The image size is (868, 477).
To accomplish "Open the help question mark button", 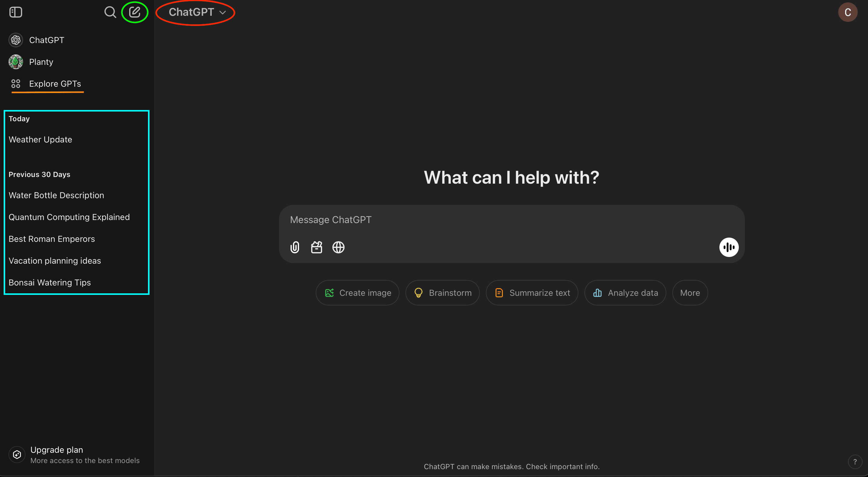I will pyautogui.click(x=855, y=462).
